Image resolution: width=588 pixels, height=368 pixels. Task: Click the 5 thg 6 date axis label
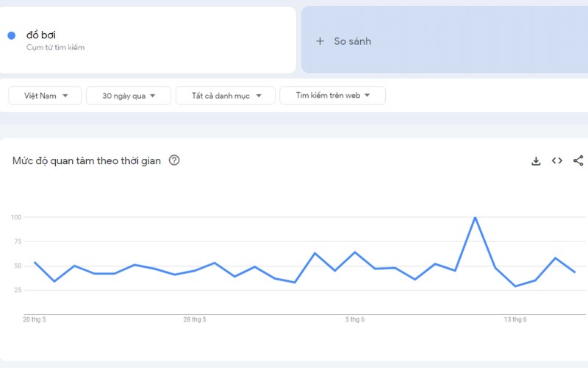355,319
